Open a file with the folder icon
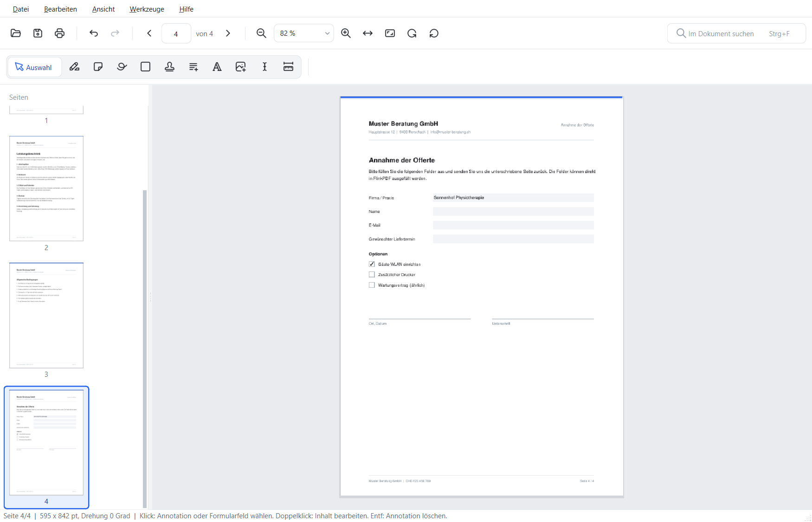The image size is (812, 522). (x=16, y=33)
